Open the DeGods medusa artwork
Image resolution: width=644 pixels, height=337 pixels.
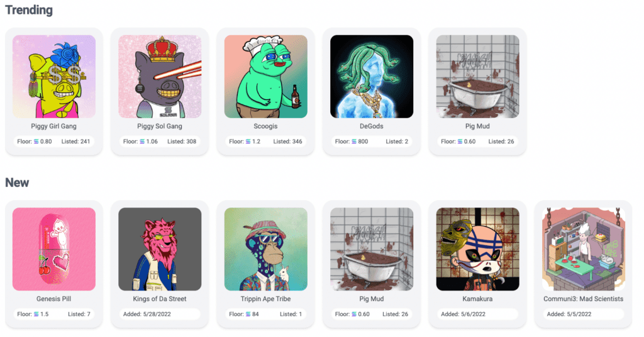[x=372, y=76]
